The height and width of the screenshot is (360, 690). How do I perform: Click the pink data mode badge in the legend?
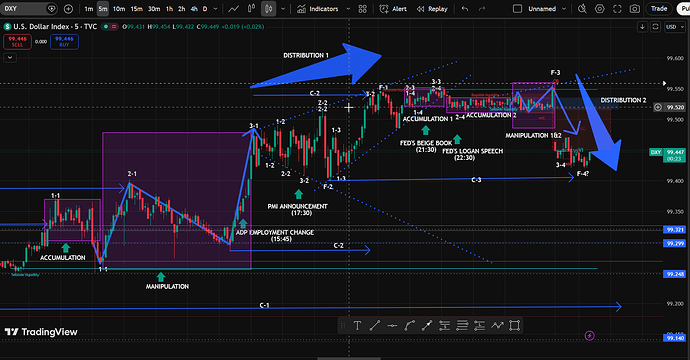[114, 27]
